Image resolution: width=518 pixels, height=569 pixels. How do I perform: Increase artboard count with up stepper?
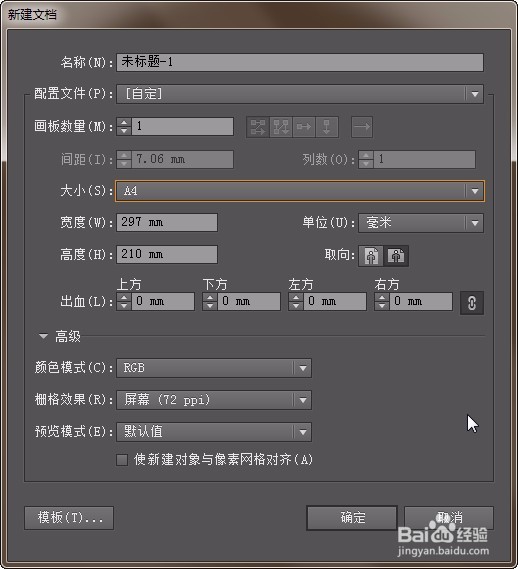point(124,122)
